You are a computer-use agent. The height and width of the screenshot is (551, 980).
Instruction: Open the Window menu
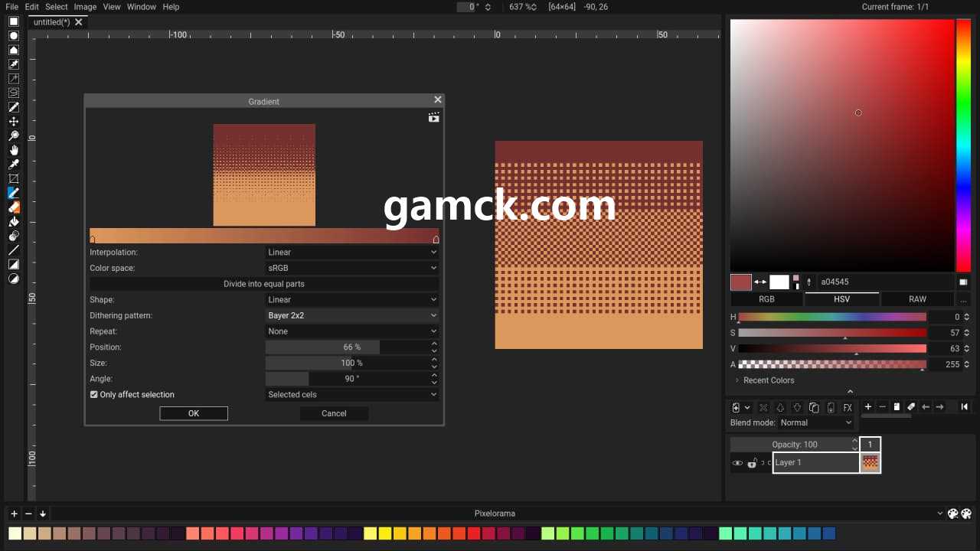[x=142, y=7]
